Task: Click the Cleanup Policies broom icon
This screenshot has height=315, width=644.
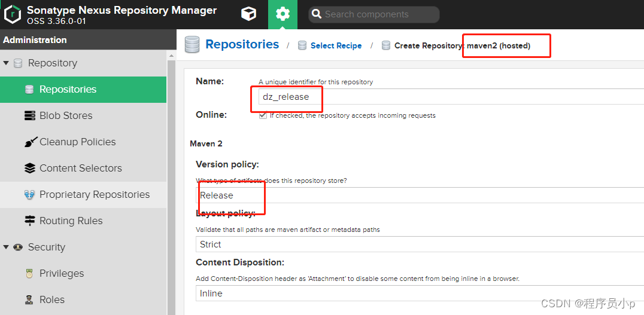Action: [x=31, y=142]
